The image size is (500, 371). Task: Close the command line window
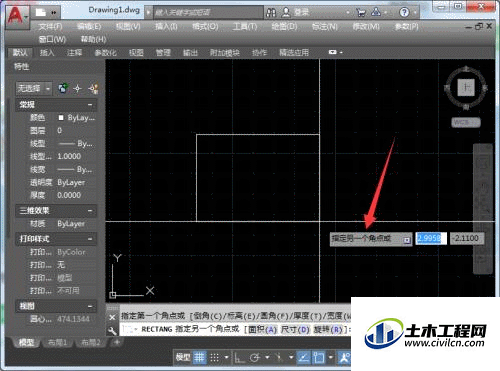click(x=112, y=317)
